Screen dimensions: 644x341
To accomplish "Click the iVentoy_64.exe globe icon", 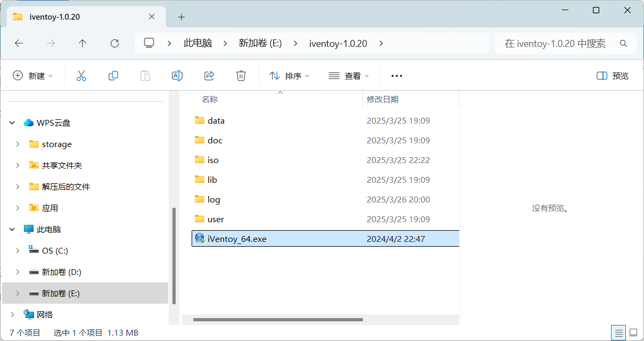I will [x=200, y=238].
